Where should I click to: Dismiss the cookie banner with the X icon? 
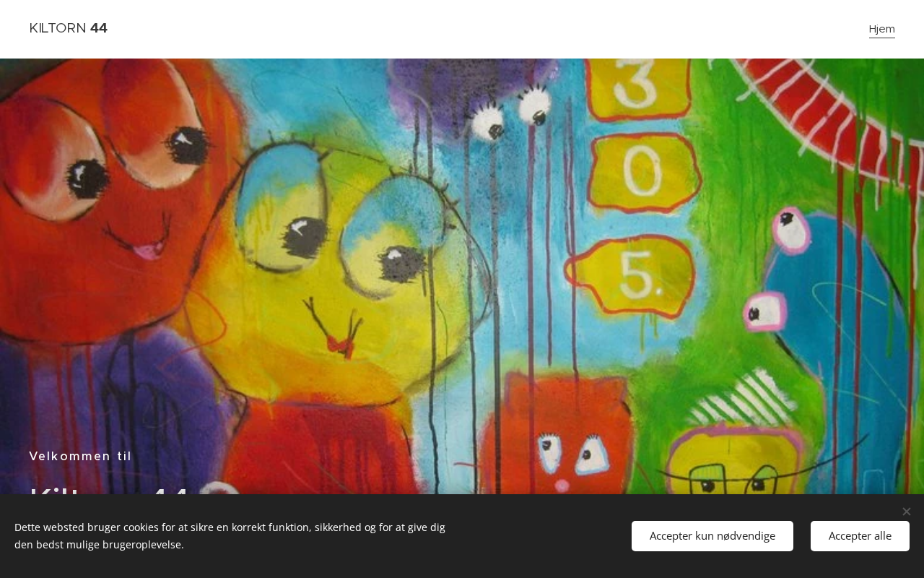coord(907,512)
